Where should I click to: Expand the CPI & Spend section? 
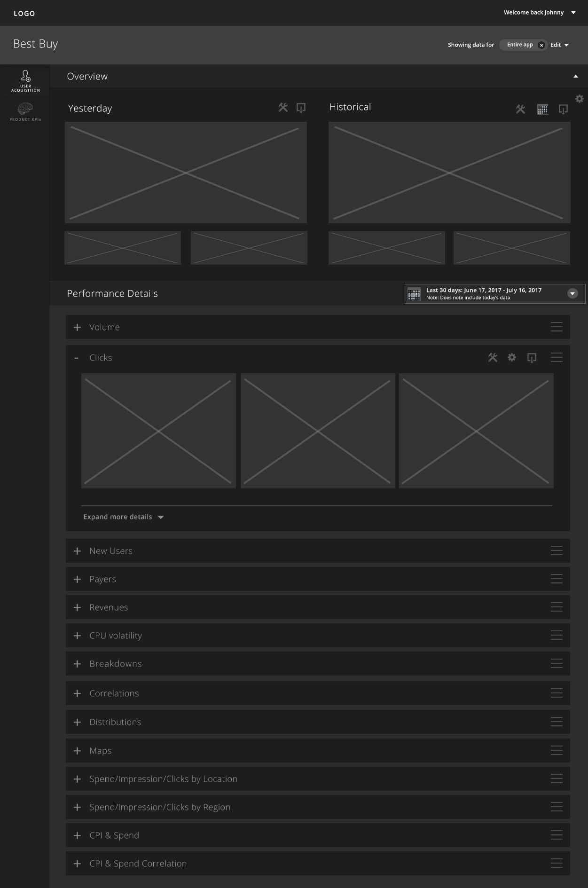pyautogui.click(x=78, y=835)
